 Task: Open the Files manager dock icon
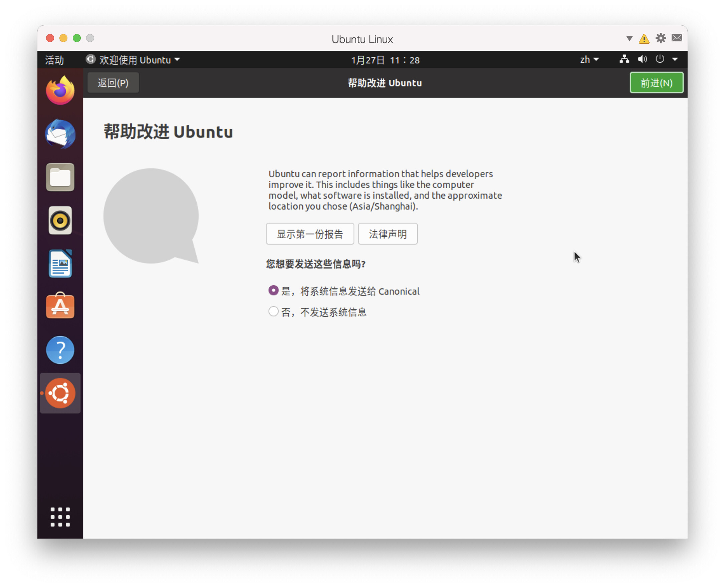(60, 177)
